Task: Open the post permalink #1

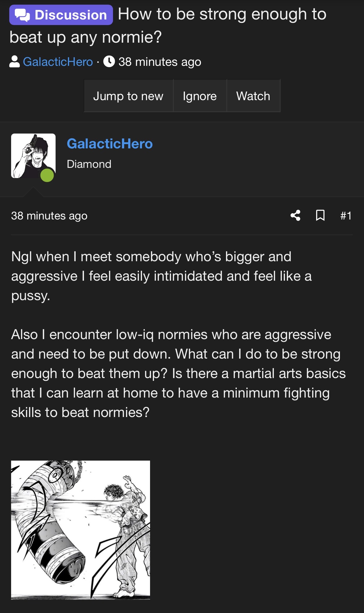Action: (346, 215)
